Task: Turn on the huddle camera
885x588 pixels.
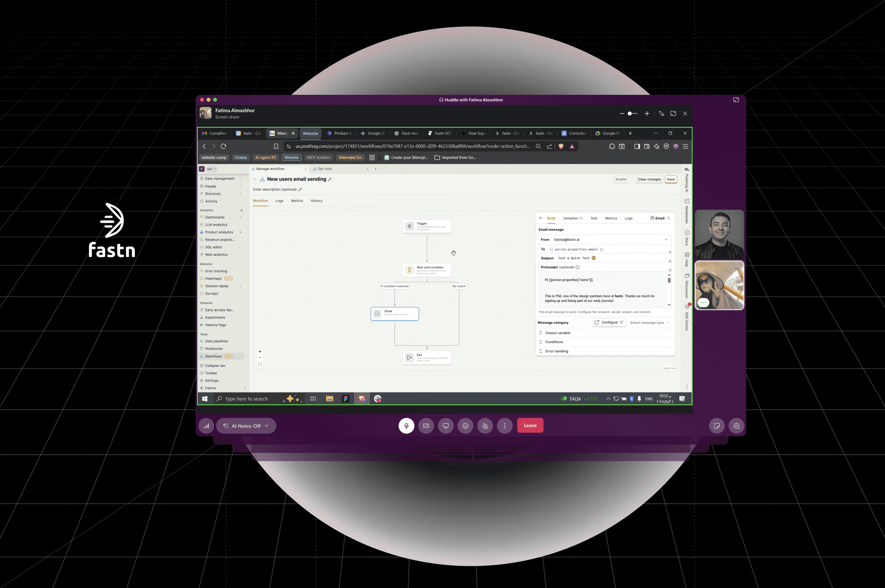Action: pyautogui.click(x=426, y=426)
